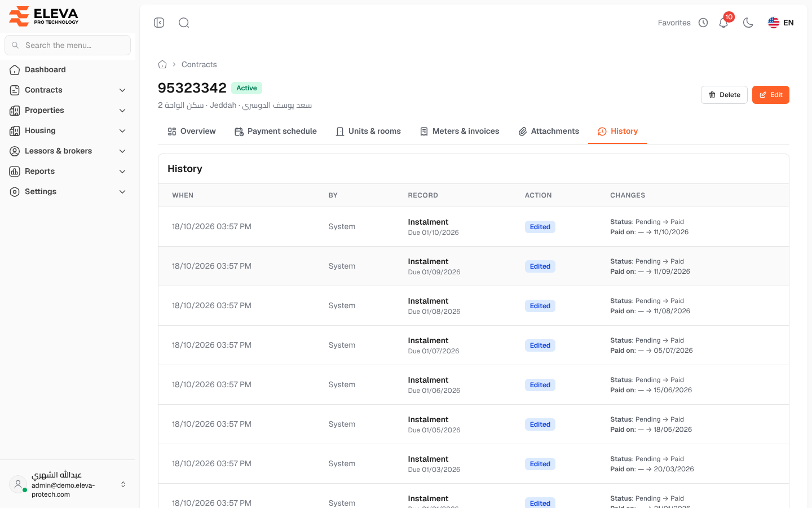Image resolution: width=812 pixels, height=508 pixels.
Task: Expand the Lessors & brokers chevron
Action: point(122,151)
